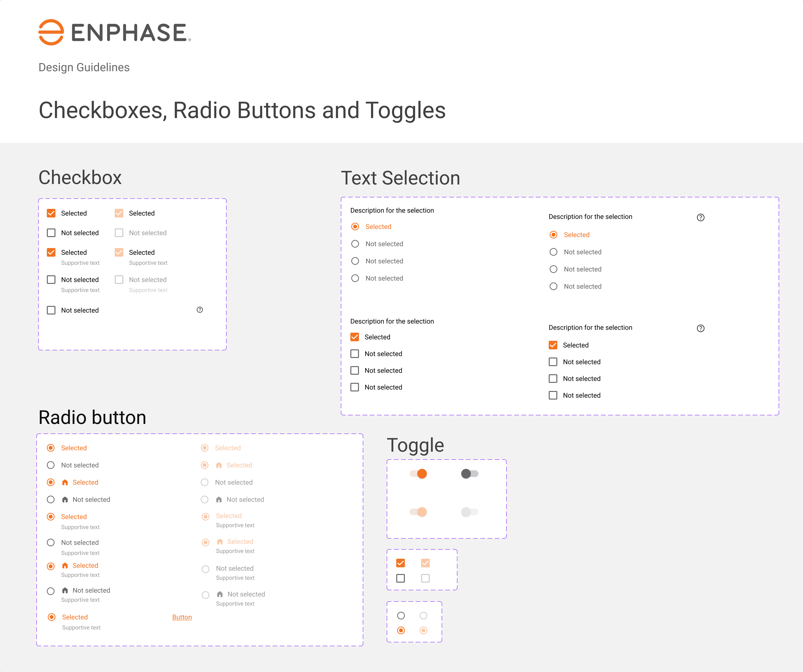This screenshot has width=803, height=672.
Task: Click the orange Button link
Action: pyautogui.click(x=182, y=617)
